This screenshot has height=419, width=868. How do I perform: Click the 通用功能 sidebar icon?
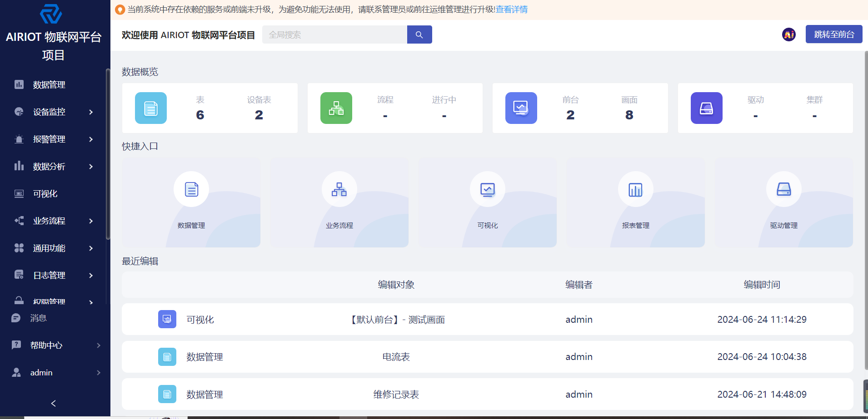click(x=19, y=248)
